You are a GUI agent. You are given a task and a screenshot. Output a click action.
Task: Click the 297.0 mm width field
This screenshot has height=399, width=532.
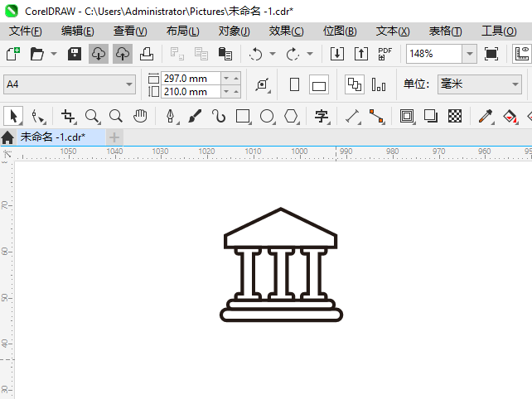pos(191,79)
